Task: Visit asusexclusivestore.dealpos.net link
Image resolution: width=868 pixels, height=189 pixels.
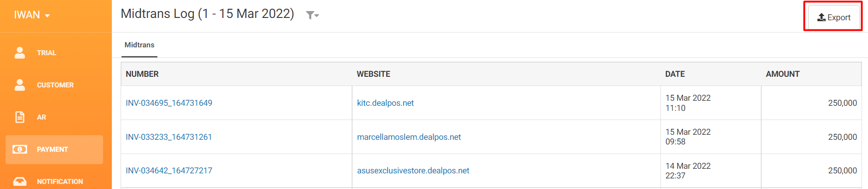Action: point(413,171)
